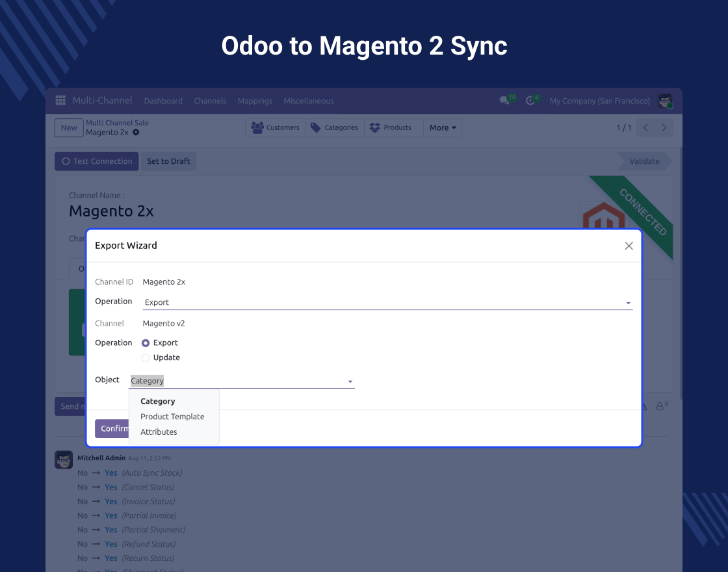Open the messages chat icon
The height and width of the screenshot is (572, 728).
pos(504,101)
